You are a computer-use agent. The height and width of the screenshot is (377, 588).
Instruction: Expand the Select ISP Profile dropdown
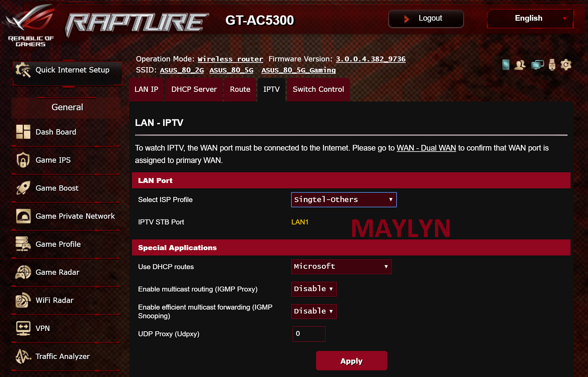(x=344, y=200)
